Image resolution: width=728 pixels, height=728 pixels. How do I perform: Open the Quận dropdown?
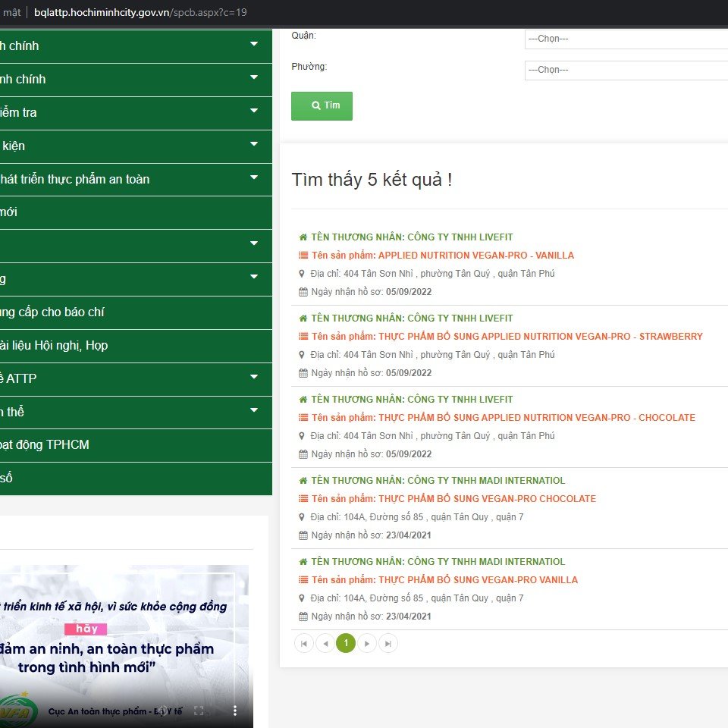click(626, 39)
